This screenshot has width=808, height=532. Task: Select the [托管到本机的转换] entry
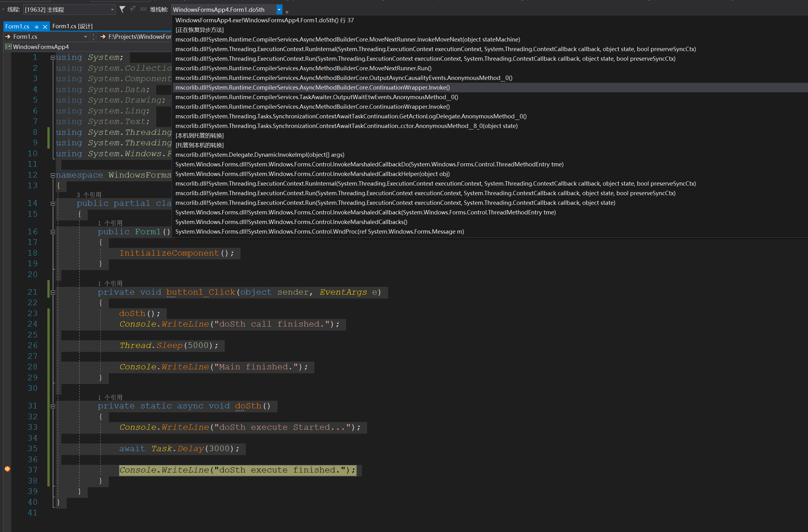pos(200,145)
